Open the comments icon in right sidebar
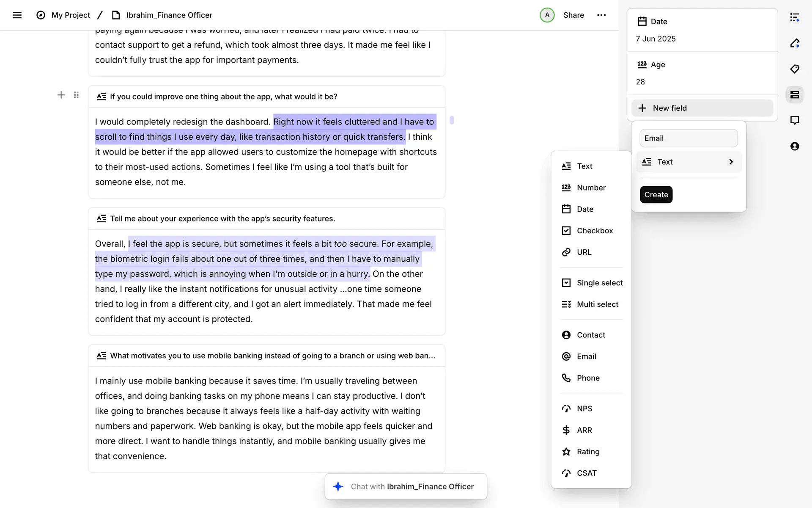812x508 pixels. click(x=794, y=121)
